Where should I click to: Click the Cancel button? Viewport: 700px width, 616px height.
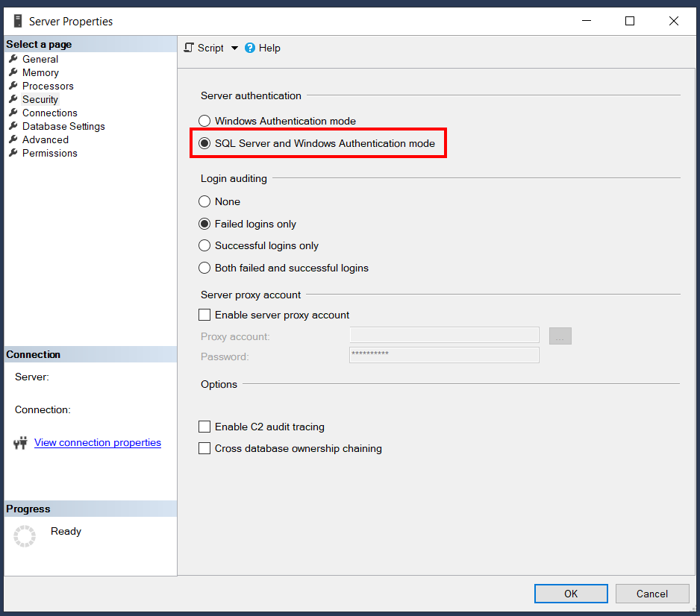(x=652, y=594)
